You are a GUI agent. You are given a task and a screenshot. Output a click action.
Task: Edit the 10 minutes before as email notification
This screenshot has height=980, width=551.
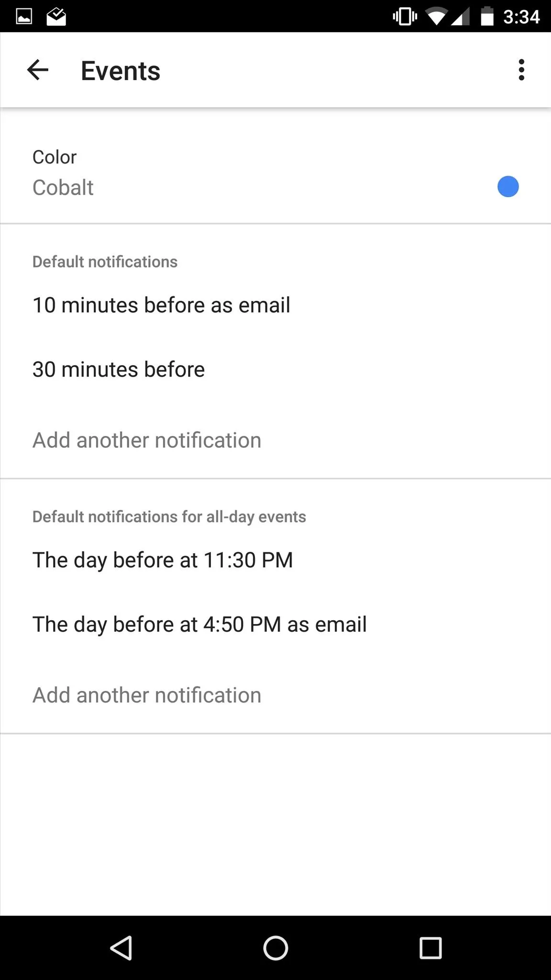click(275, 305)
